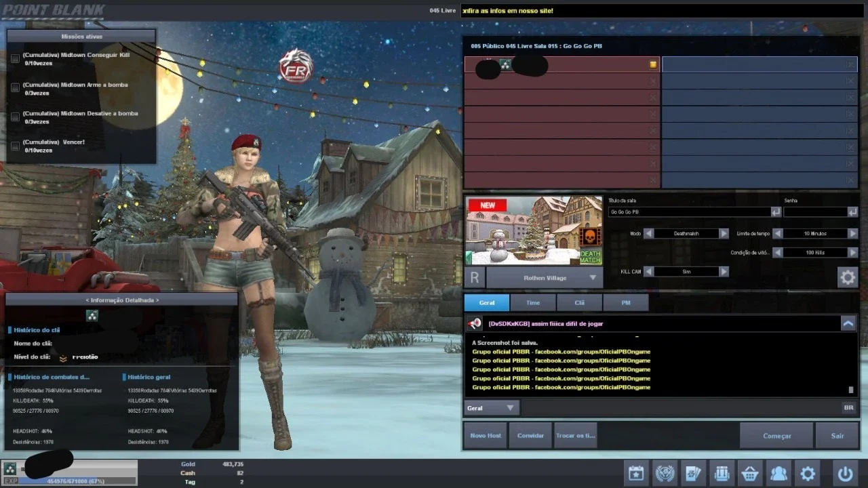This screenshot has height=488, width=868.
Task: Increase Condição de vitória value
Action: coord(853,252)
